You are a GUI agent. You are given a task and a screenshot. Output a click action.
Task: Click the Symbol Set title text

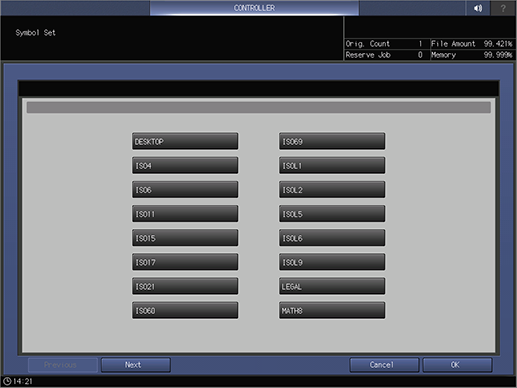click(x=35, y=33)
